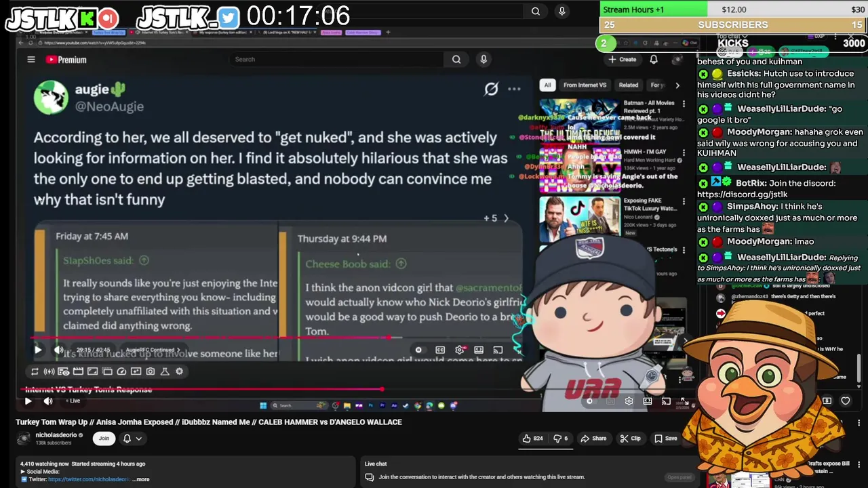Dislike the stream with the thumbs-down button
Image resolution: width=868 pixels, height=488 pixels.
(x=561, y=439)
